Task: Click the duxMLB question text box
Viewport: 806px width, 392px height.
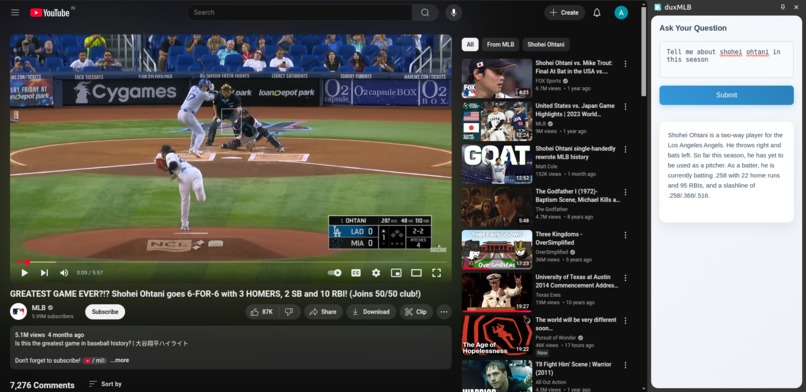Action: [x=726, y=60]
